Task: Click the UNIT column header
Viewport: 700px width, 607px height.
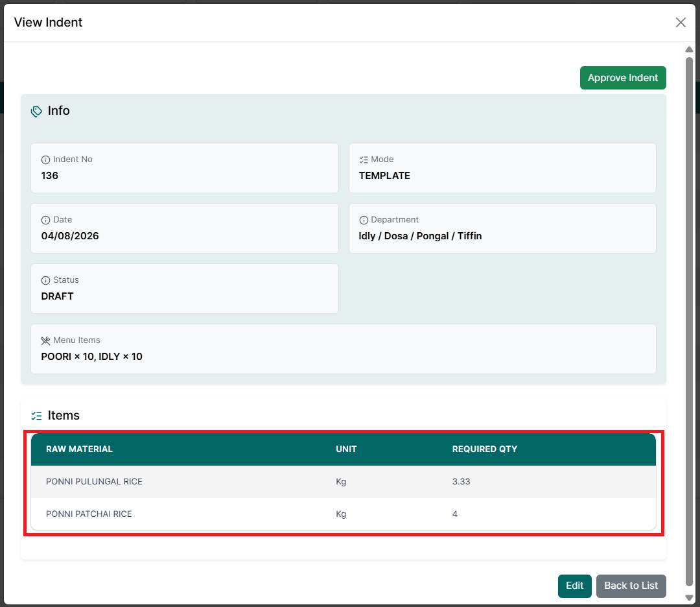Action: [346, 449]
